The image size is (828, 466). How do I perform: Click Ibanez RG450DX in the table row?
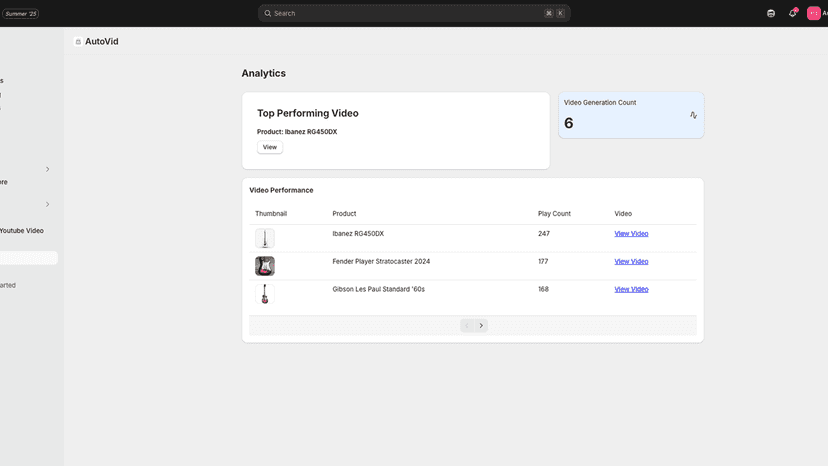[x=358, y=234]
